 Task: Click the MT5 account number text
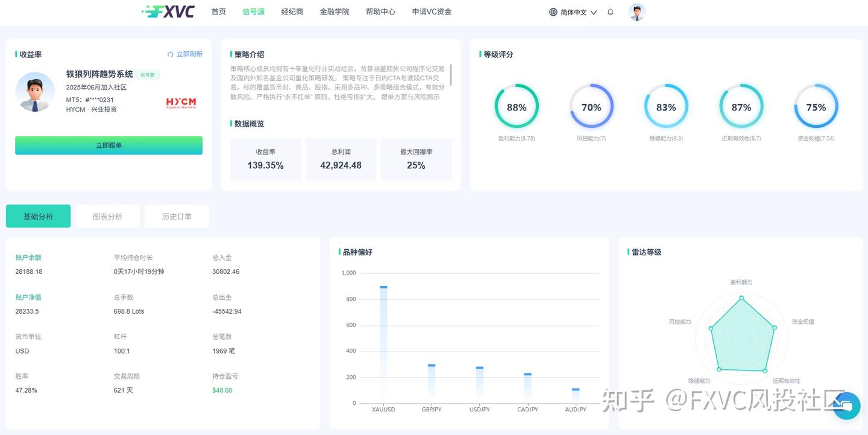(90, 100)
